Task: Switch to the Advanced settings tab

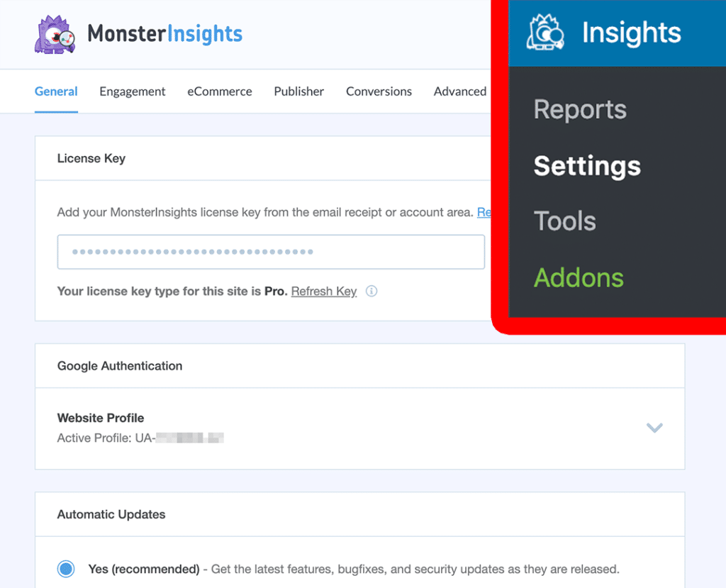Action: pyautogui.click(x=459, y=91)
